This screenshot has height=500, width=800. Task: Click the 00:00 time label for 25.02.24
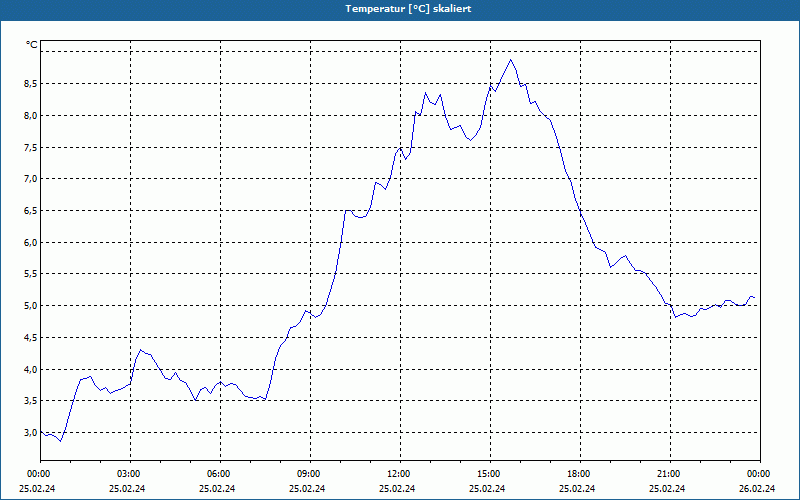(37, 474)
